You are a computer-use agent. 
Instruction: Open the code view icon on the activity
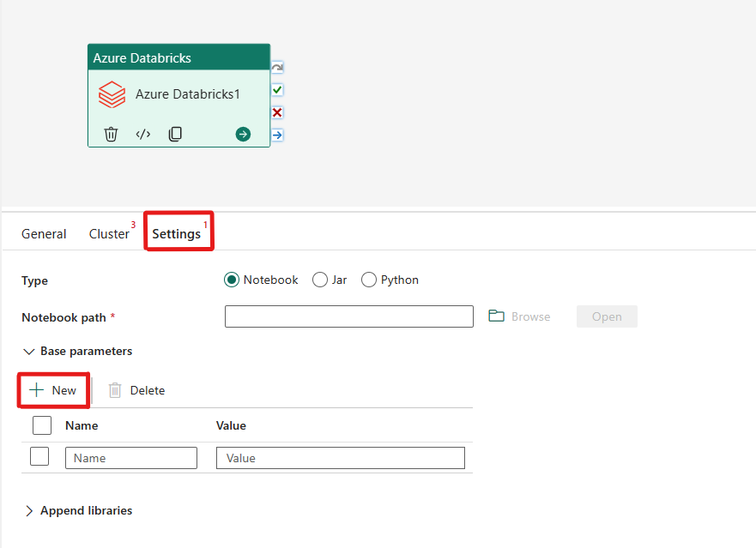[x=142, y=134]
